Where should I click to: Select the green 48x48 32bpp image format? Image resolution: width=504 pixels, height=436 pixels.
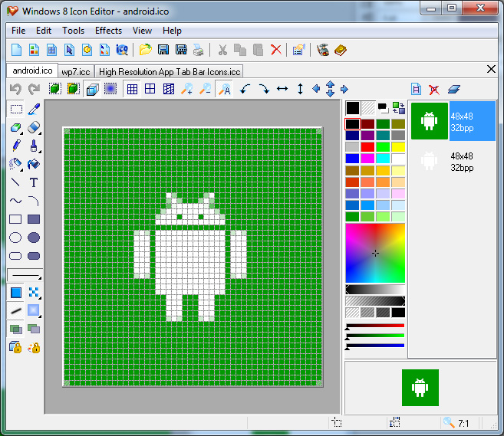453,121
